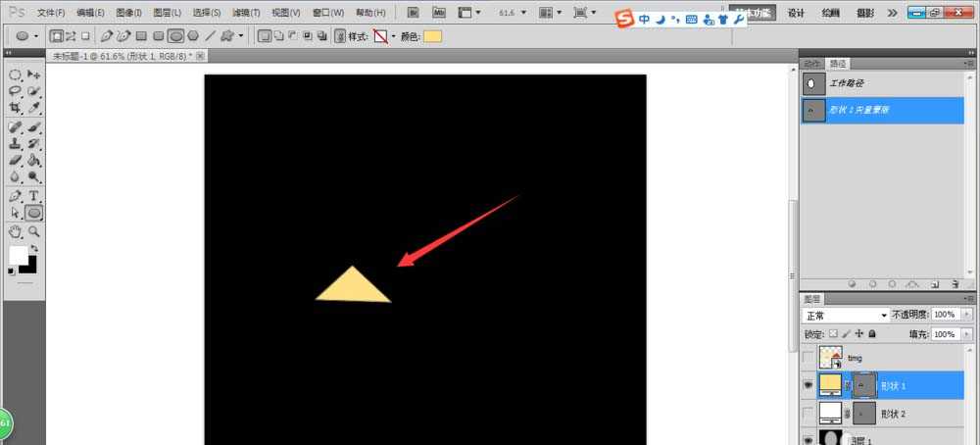Screen dimensions: 980x445
Task: Open the blend mode dropdown 正常
Action: (845, 316)
